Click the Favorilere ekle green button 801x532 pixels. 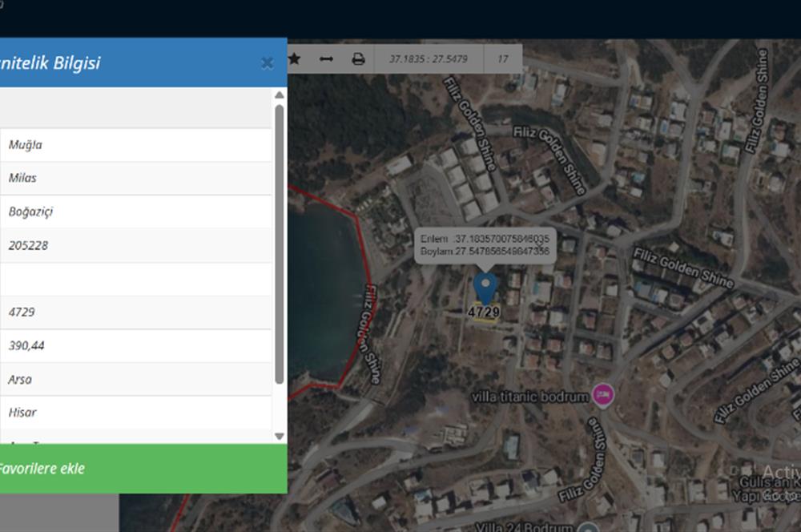point(143,469)
